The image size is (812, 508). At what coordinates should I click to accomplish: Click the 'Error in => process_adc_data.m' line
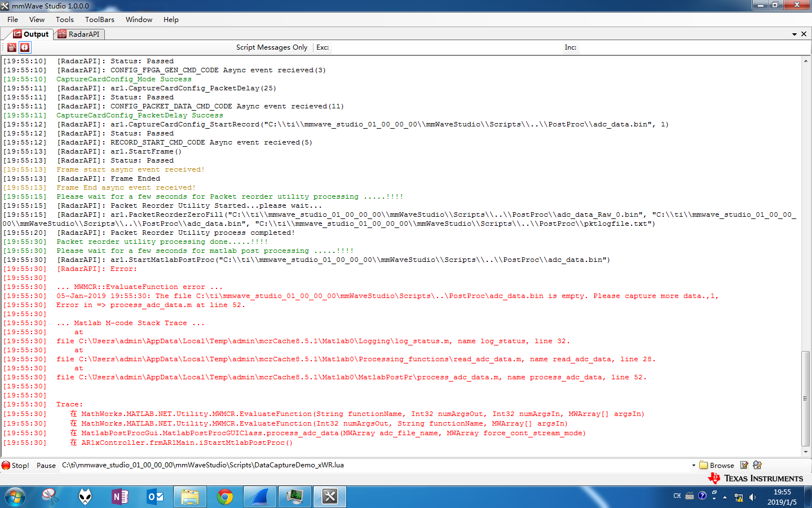pos(151,305)
